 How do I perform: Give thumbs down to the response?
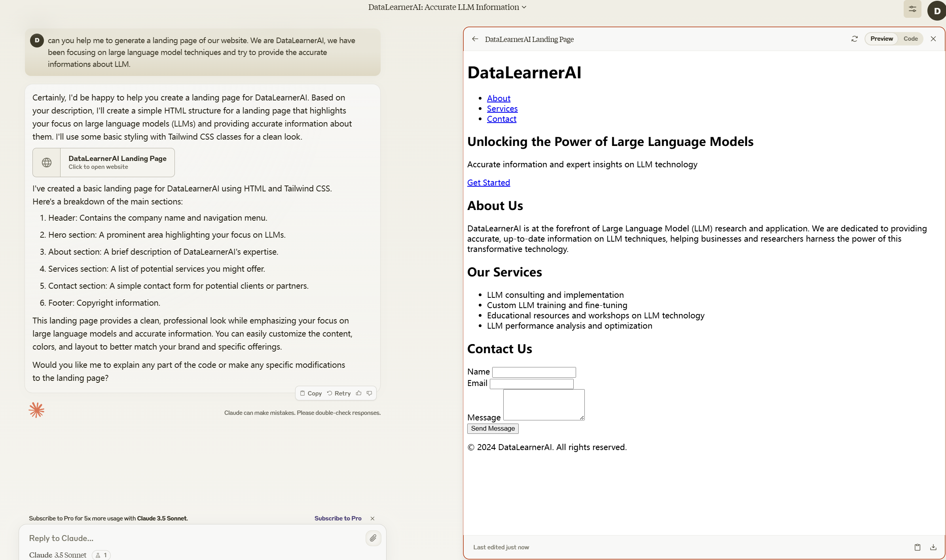(x=369, y=393)
